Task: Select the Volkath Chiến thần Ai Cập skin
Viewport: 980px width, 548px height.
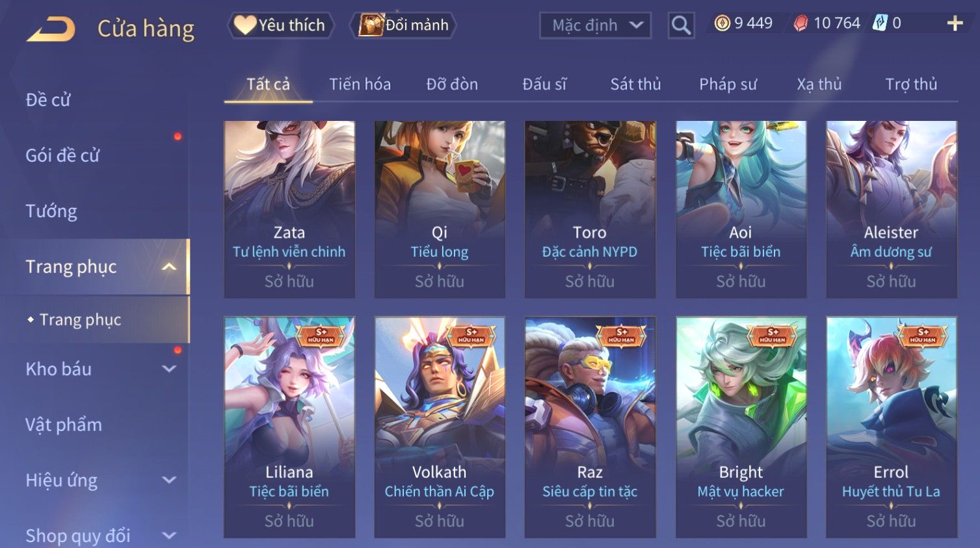Action: tap(440, 427)
